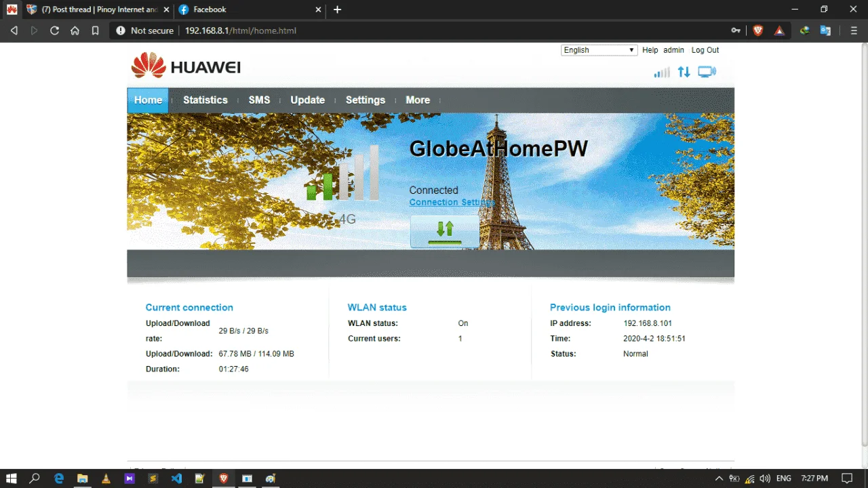Click the Internet Download Manager extension icon
Image resolution: width=868 pixels, height=488 pixels.
tap(804, 30)
